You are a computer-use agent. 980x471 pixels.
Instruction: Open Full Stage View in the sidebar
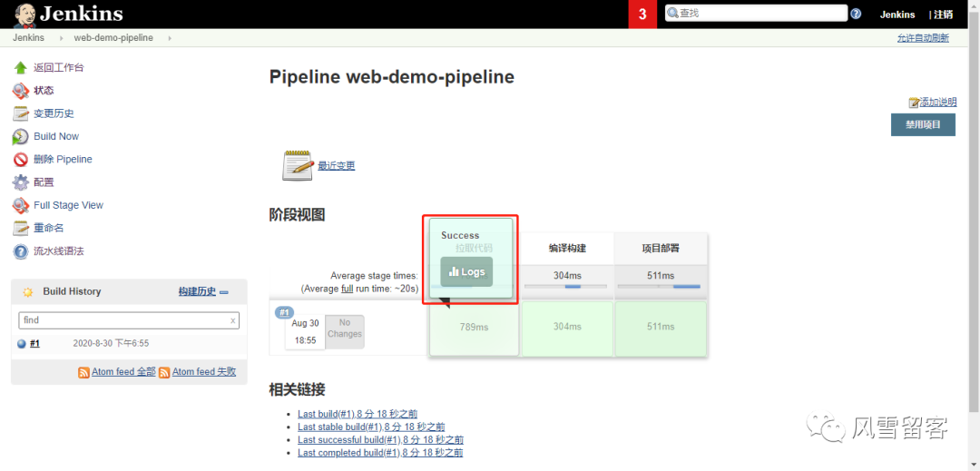[x=69, y=205]
